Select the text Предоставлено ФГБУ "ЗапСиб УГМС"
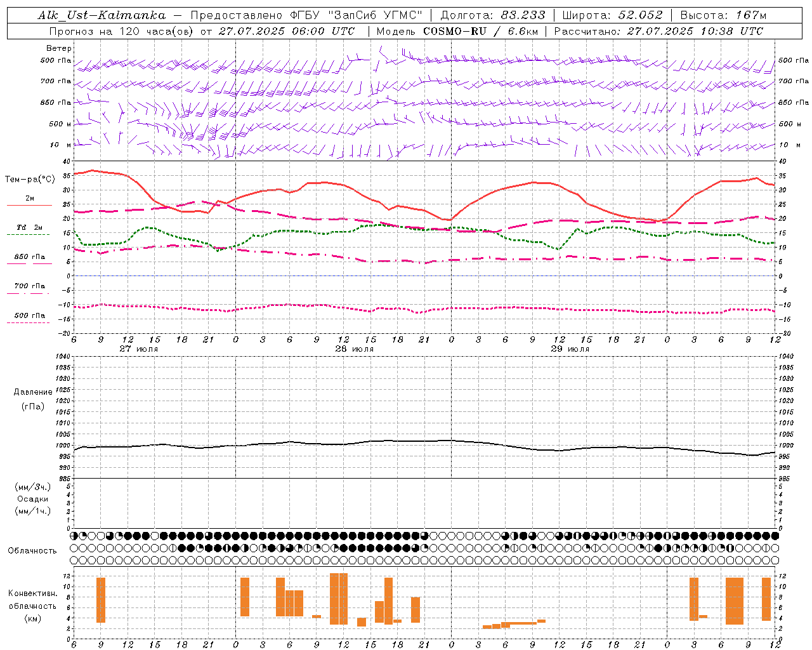The image size is (812, 650). click(x=306, y=15)
